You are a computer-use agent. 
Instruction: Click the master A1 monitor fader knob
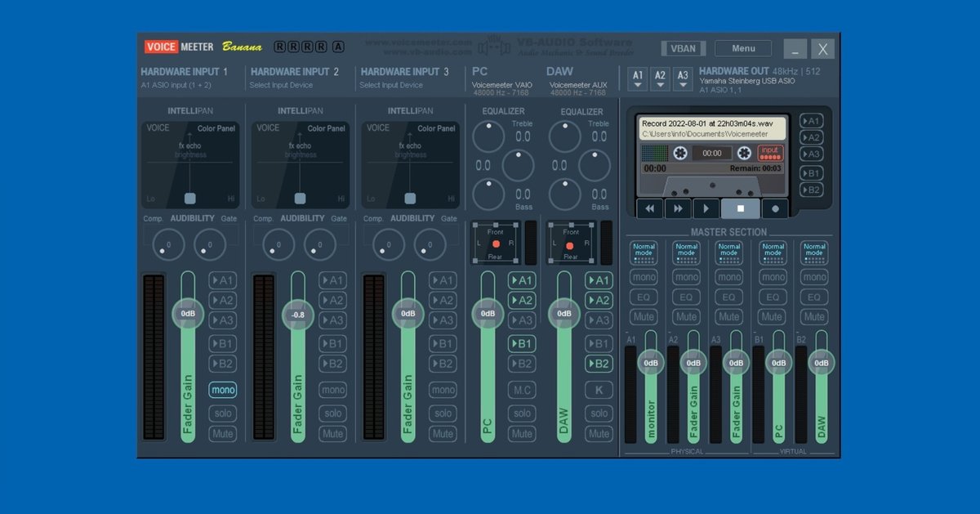[651, 363]
